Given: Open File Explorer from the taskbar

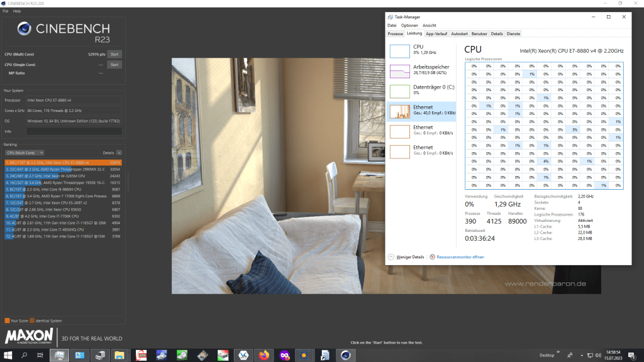Looking at the screenshot, I should point(119,355).
